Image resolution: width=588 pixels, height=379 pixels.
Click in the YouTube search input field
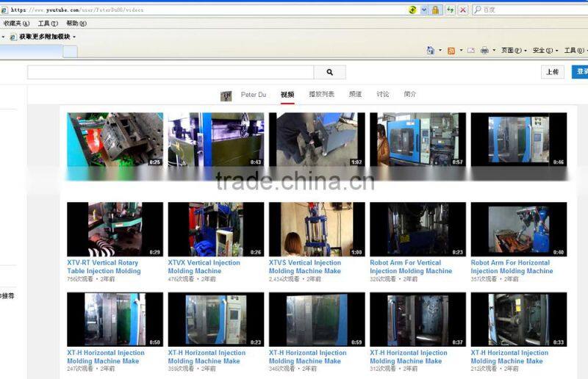click(x=171, y=72)
